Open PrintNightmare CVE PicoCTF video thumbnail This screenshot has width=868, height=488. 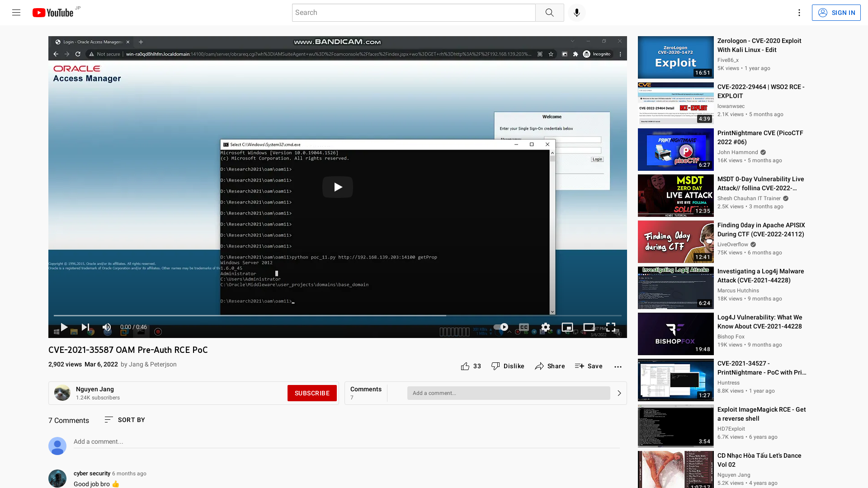[x=675, y=150]
